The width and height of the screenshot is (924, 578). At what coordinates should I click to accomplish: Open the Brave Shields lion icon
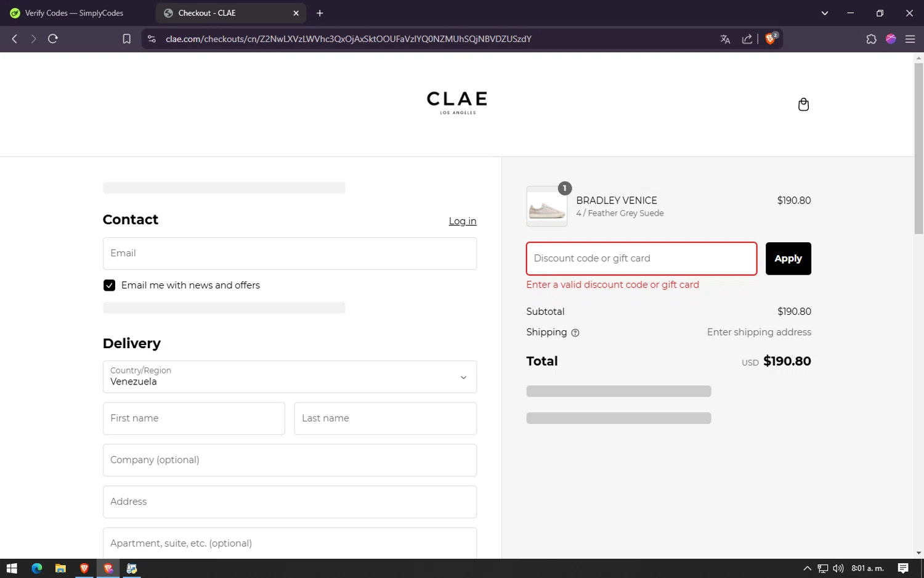pyautogui.click(x=771, y=38)
